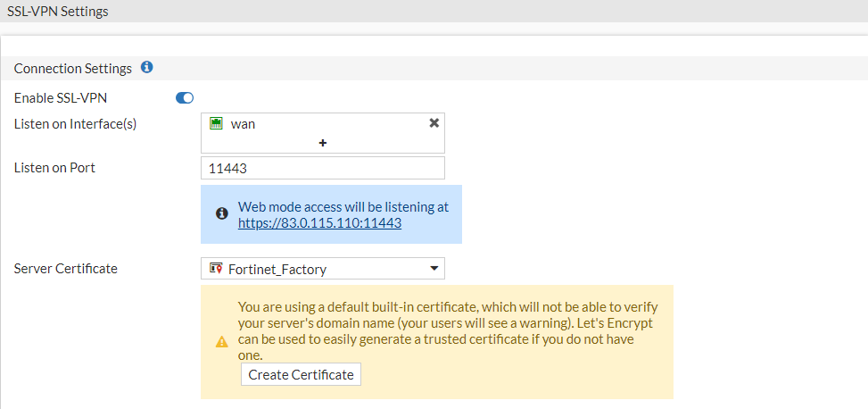Click the Connection Settings section header

point(73,69)
